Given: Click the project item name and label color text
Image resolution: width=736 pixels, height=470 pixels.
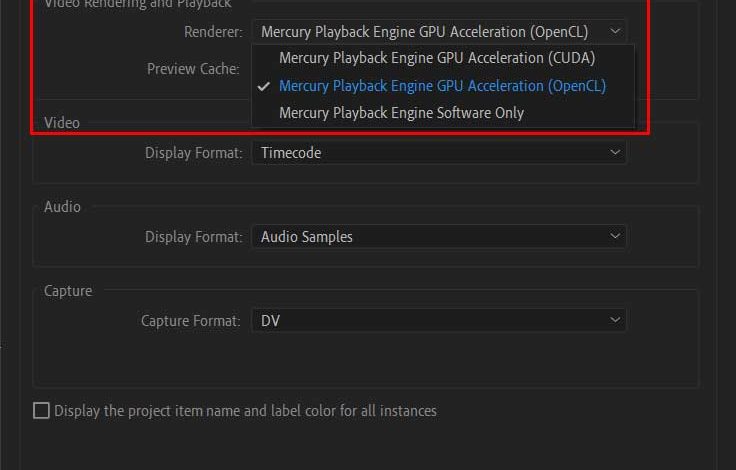Looking at the screenshot, I should coord(245,411).
